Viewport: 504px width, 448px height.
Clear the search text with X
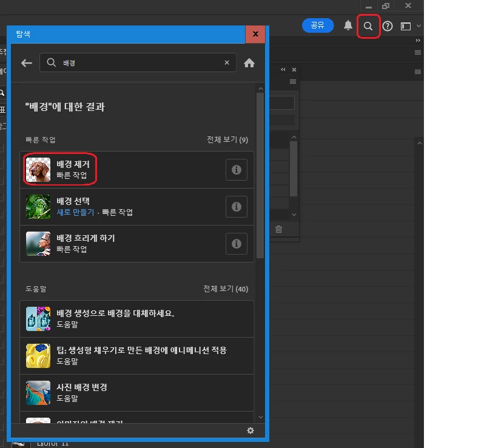227,62
